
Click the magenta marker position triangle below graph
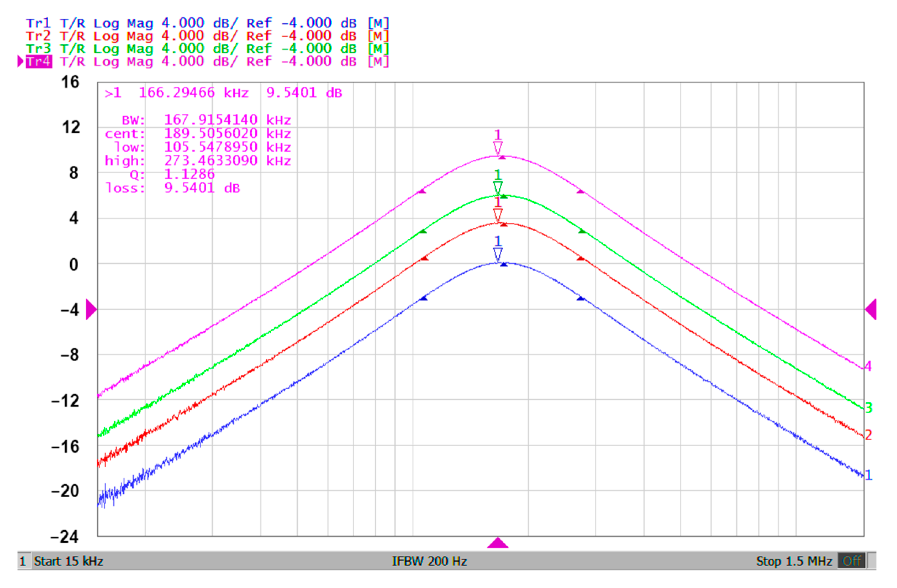point(498,543)
